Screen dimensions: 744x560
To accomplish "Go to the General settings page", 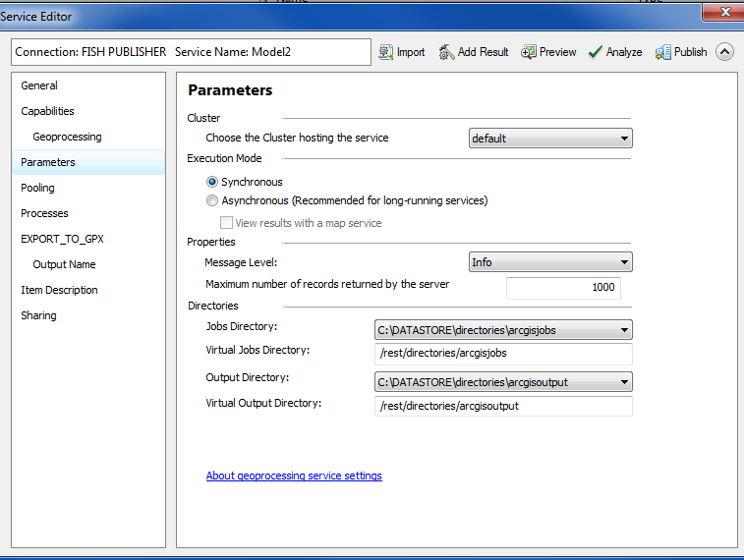I will point(39,85).
